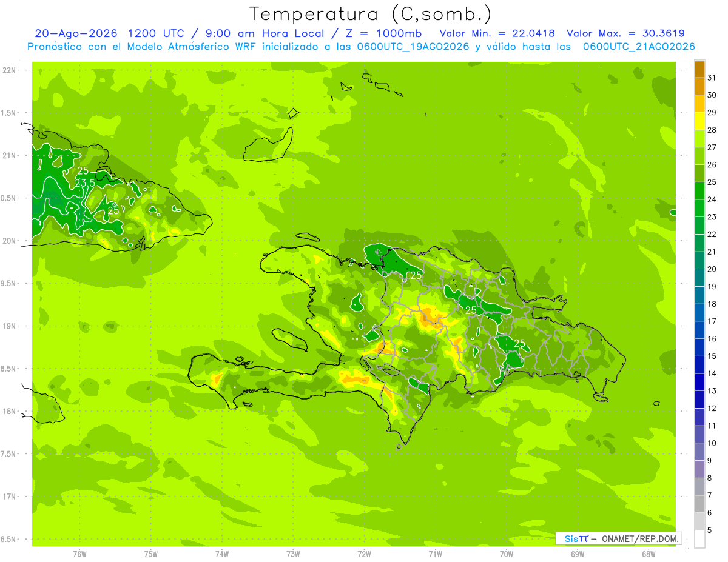Click the color scale label 31

[712, 78]
